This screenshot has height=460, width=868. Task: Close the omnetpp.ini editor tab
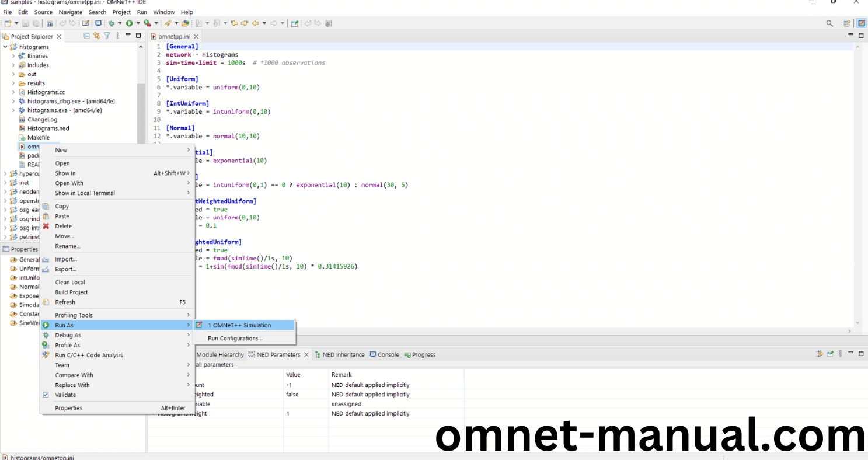196,36
